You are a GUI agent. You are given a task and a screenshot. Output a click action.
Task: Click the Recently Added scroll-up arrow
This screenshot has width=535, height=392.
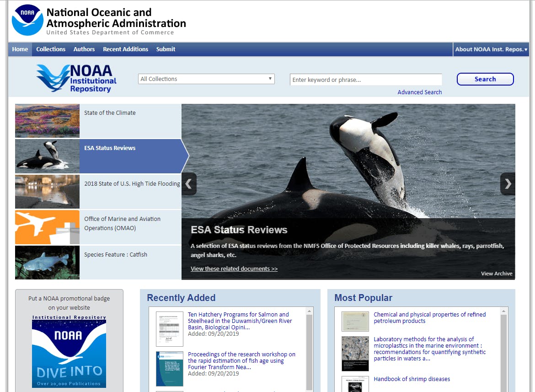tap(309, 311)
